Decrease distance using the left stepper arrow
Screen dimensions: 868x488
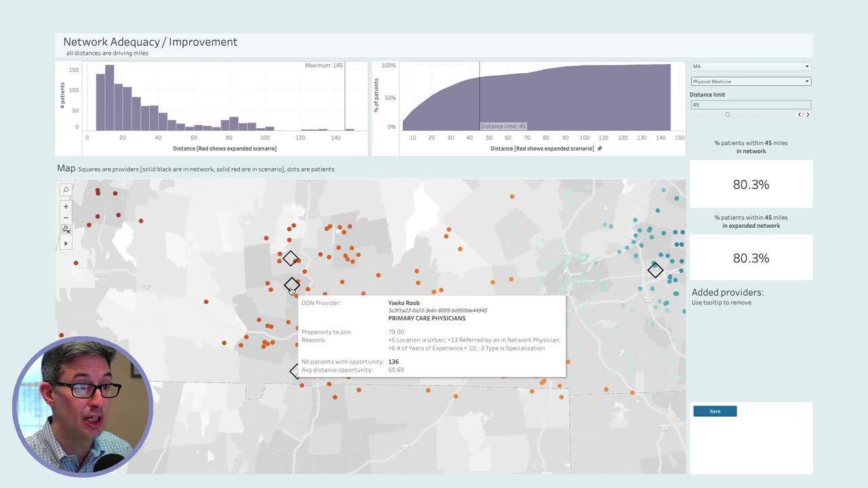pos(799,115)
